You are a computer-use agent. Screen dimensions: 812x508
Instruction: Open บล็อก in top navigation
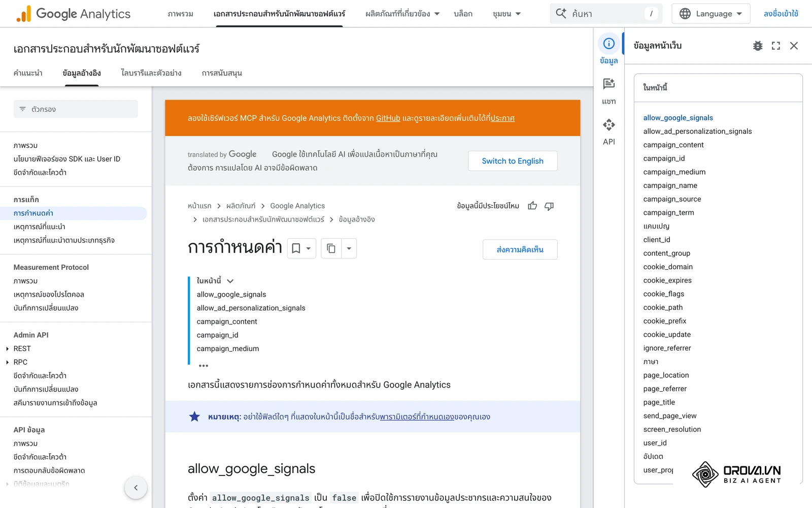(x=463, y=14)
